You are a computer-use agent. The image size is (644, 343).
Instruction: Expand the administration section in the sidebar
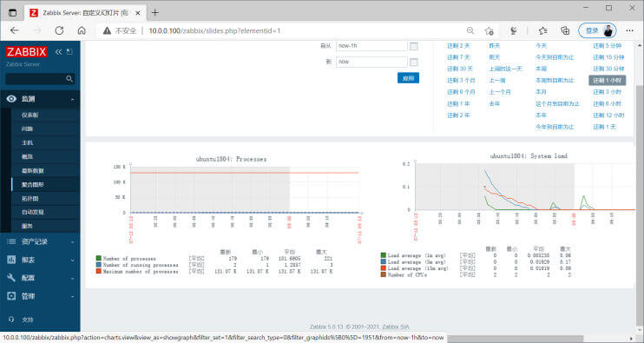(40, 296)
